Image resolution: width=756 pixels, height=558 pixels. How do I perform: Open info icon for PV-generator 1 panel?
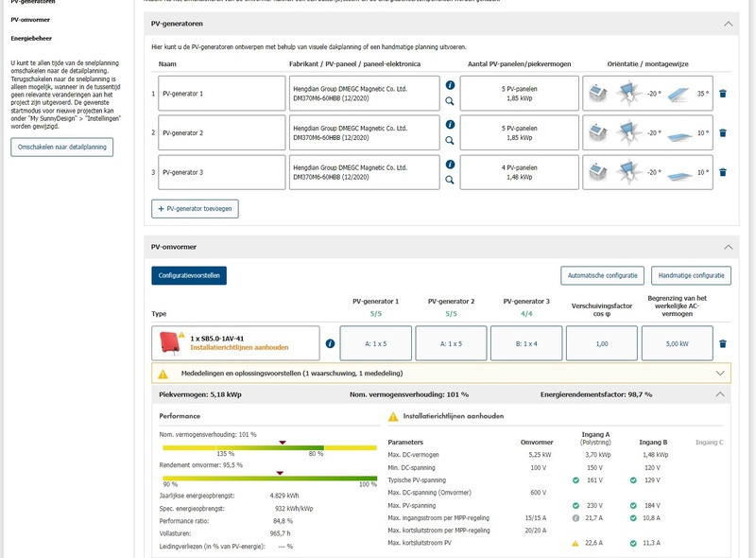click(450, 85)
